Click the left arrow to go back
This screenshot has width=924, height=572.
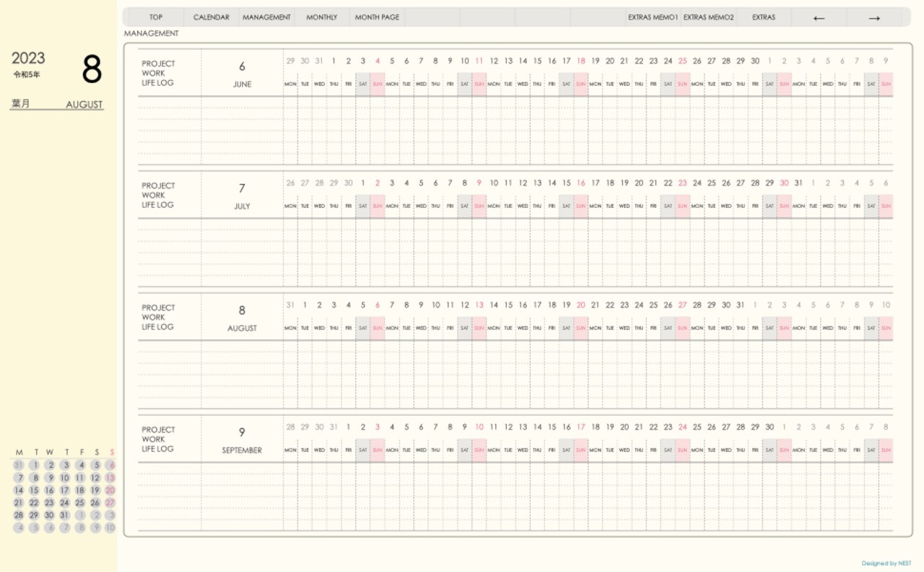click(819, 17)
